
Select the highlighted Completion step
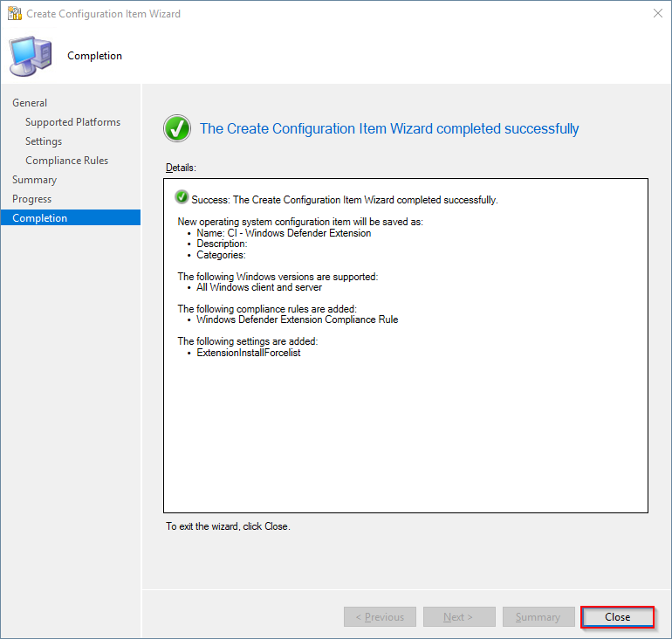[x=71, y=217]
